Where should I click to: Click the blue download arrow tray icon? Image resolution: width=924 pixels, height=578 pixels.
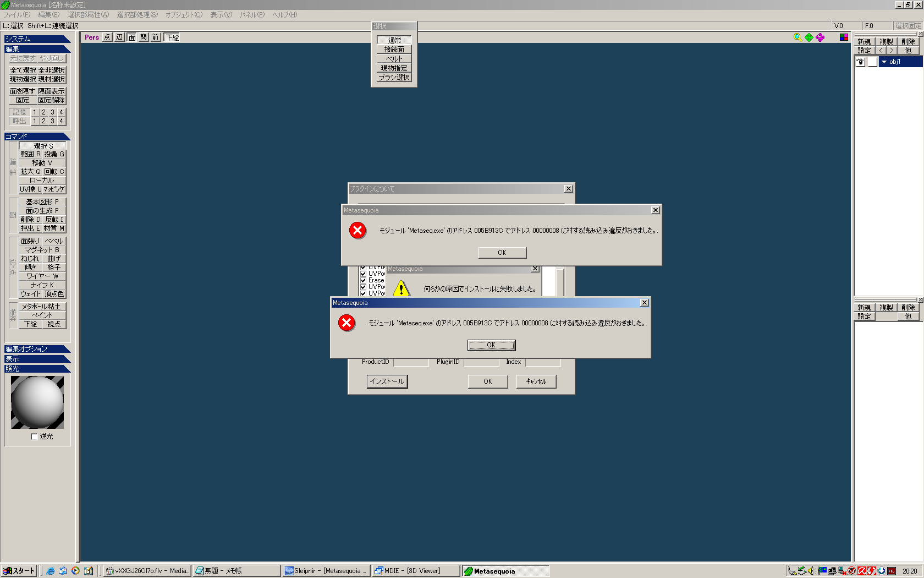click(x=882, y=571)
